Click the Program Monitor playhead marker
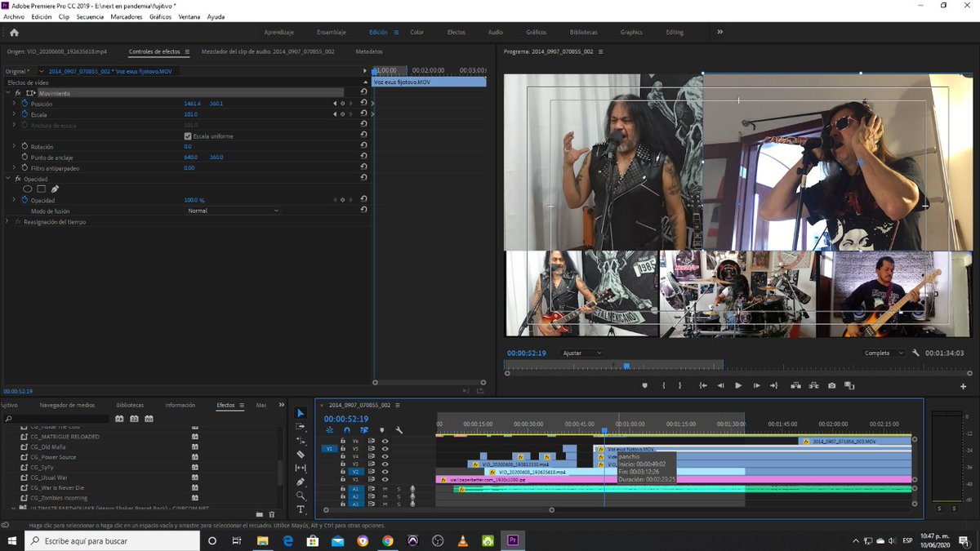Screen dimensions: 980x551 (x=626, y=366)
